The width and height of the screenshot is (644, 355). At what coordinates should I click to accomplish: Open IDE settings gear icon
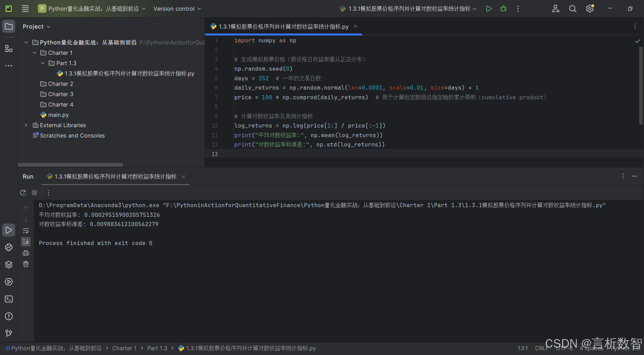pos(590,9)
